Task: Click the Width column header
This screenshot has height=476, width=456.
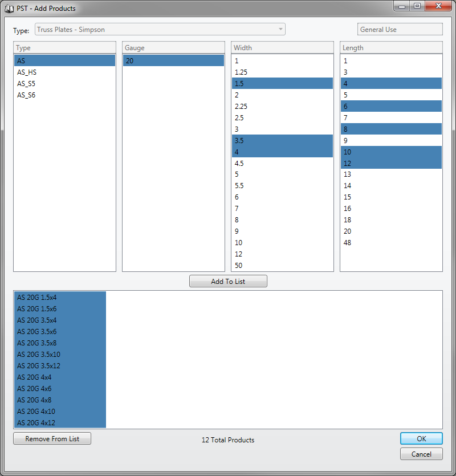Action: (282, 48)
